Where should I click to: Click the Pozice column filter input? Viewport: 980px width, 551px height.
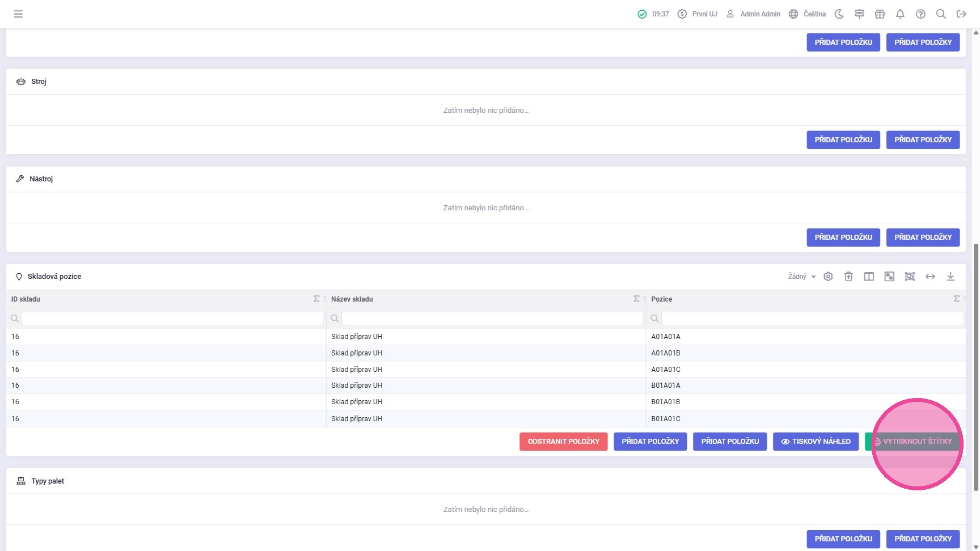[x=812, y=319]
